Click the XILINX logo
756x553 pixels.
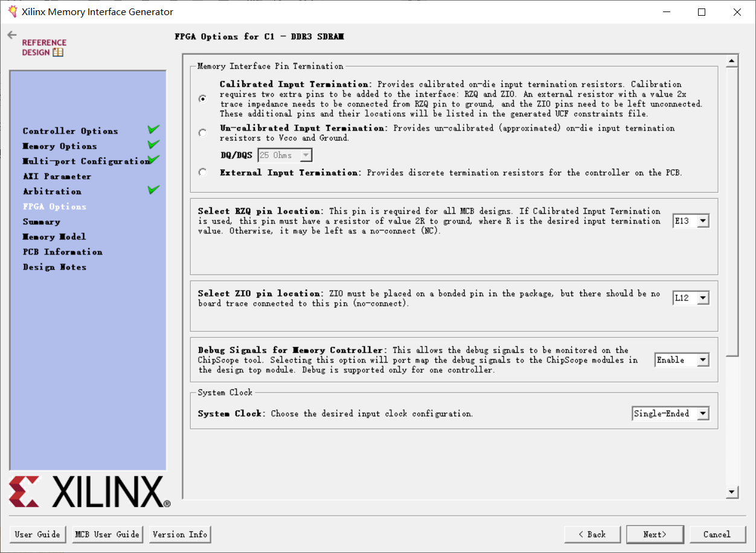(89, 491)
